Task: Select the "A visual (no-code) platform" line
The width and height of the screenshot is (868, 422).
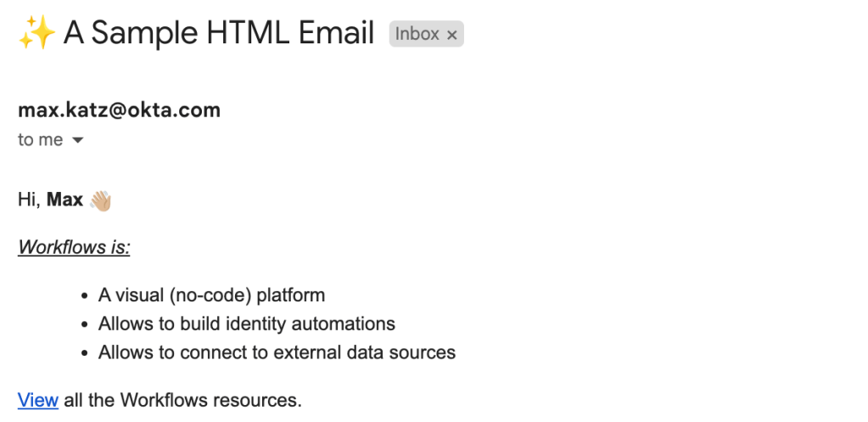Action: (211, 295)
